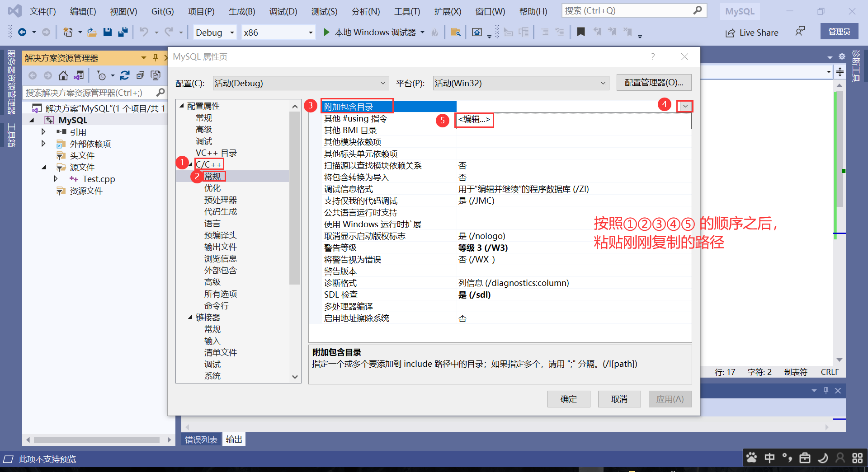
Task: Click the help question mark in the property dialog
Action: coord(652,56)
